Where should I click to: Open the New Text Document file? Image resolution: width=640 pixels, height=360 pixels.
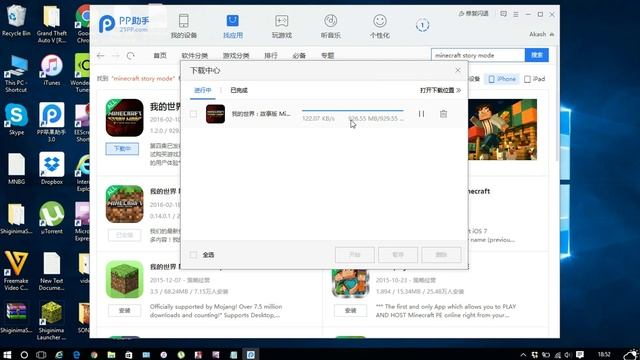52,270
